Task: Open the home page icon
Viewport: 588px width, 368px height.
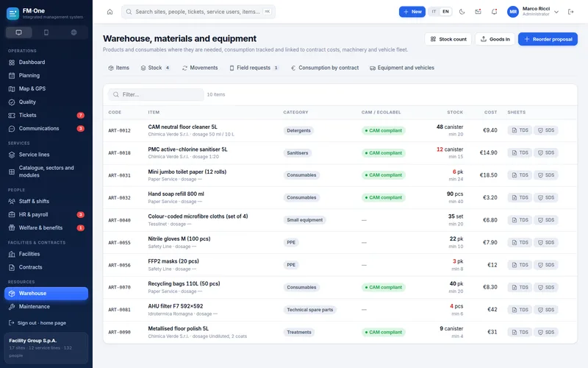Action: coord(110,12)
